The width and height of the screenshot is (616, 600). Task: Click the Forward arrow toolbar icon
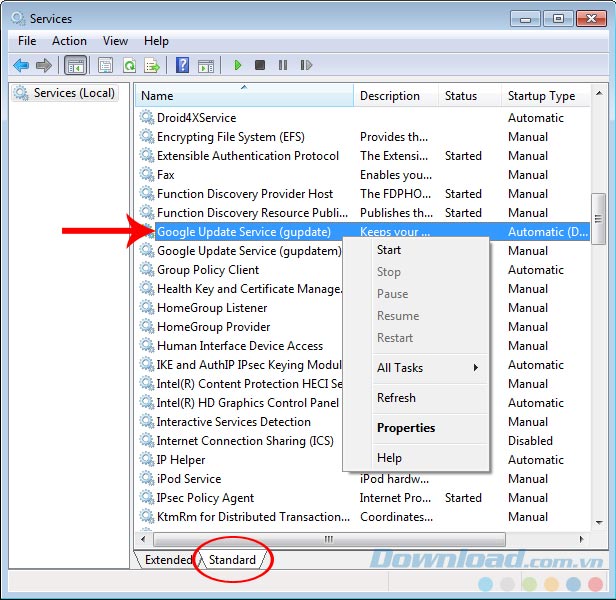pos(44,65)
